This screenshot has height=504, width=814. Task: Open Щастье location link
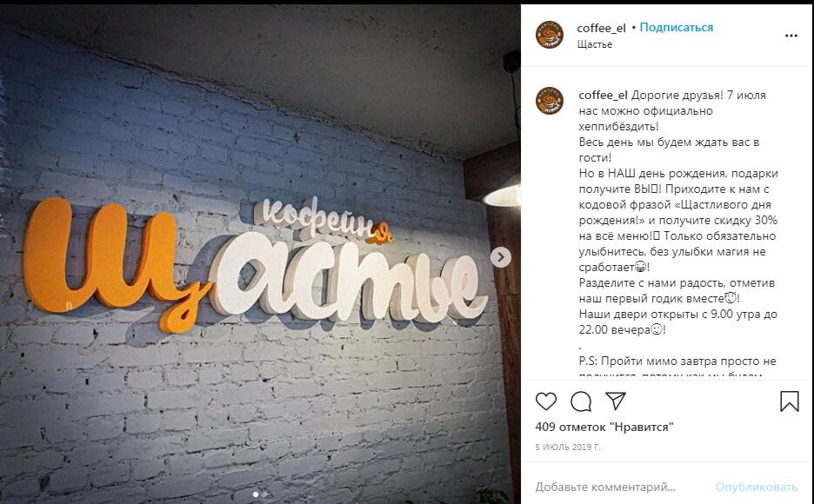(x=594, y=44)
